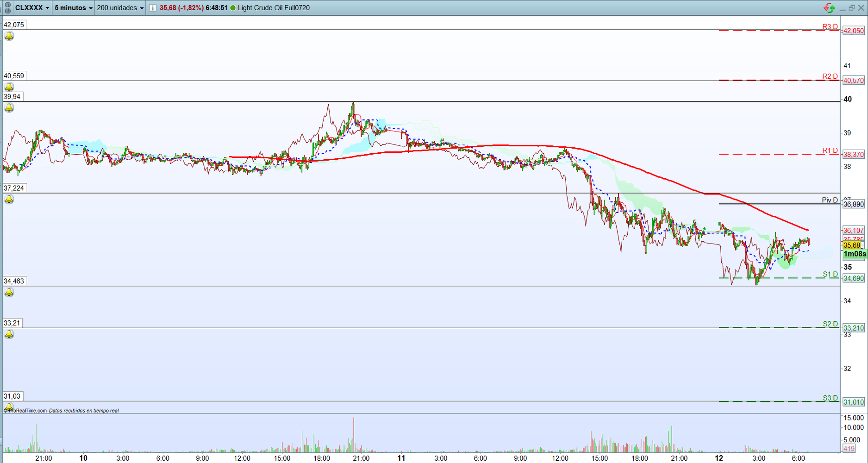Select the 37,224 horizontal line label
This screenshot has height=463, width=868.
14,188
